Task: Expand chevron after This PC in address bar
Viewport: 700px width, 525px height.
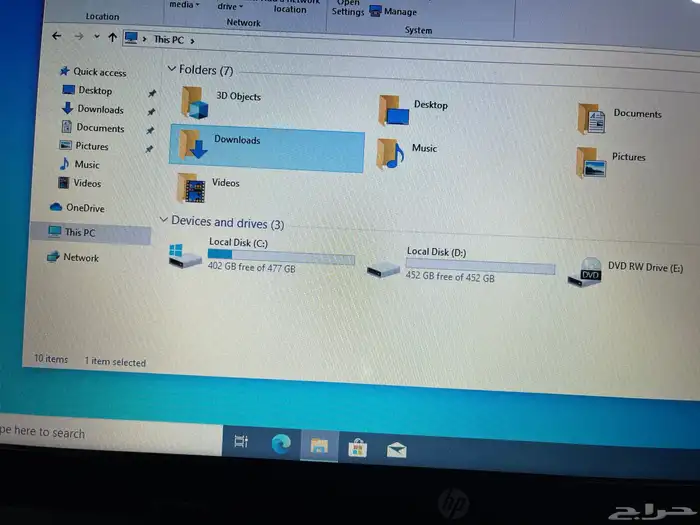Action: click(192, 41)
